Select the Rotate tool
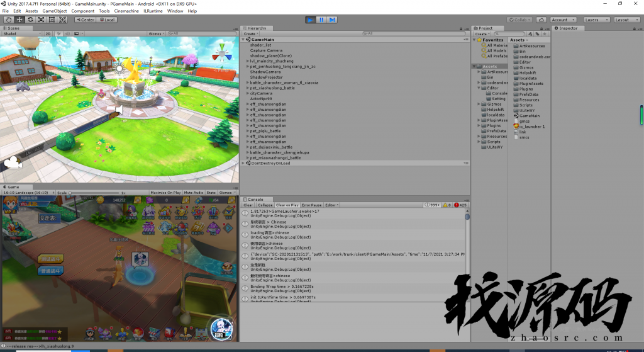The width and height of the screenshot is (644, 352). (30, 20)
